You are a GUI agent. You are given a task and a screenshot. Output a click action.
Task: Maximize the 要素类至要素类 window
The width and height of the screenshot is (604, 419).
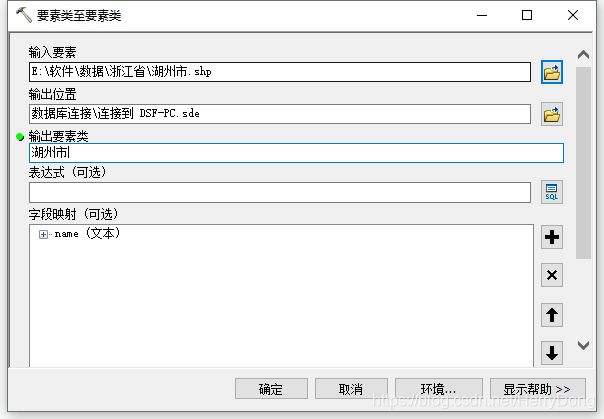coord(527,15)
